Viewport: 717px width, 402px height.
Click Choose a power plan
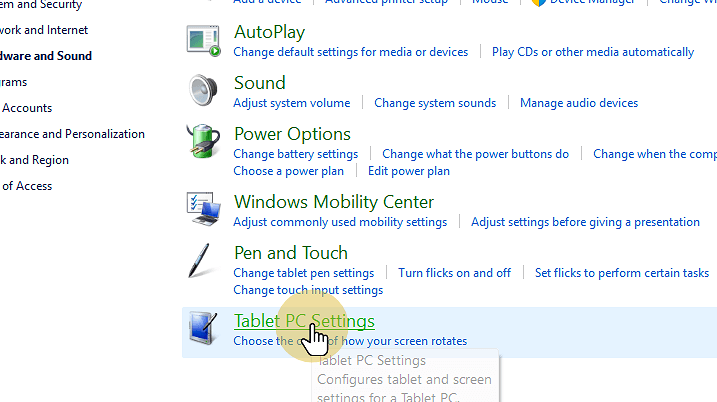[289, 171]
